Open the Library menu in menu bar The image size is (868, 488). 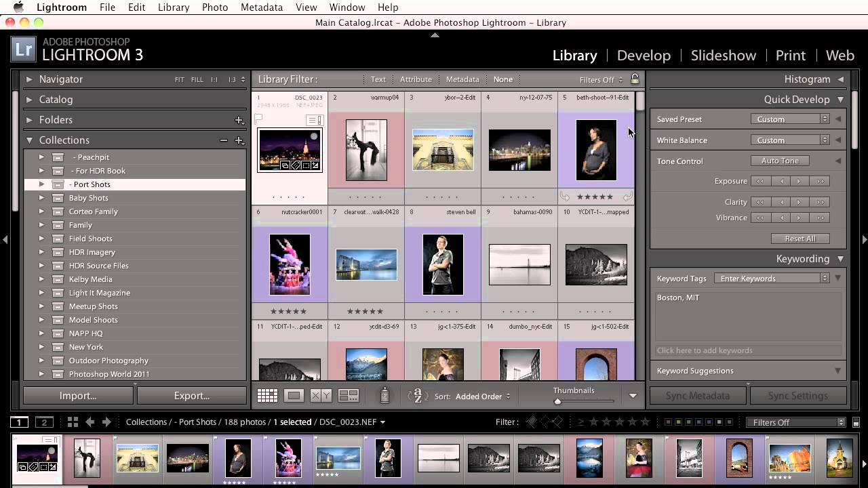pos(174,7)
